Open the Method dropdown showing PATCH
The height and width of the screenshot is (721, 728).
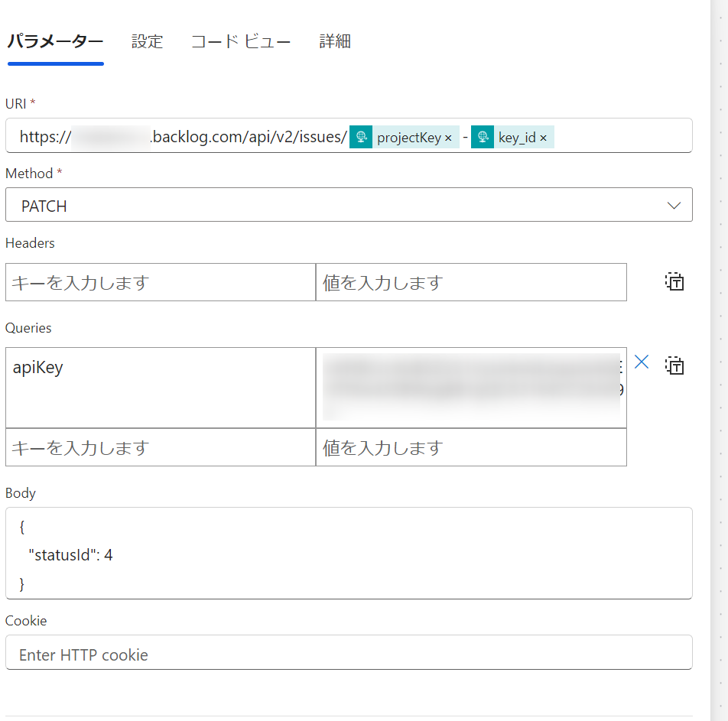click(349, 205)
